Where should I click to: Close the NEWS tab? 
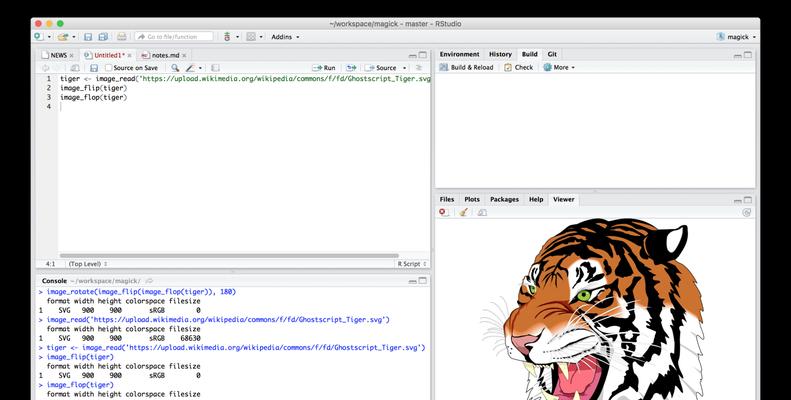pos(72,55)
